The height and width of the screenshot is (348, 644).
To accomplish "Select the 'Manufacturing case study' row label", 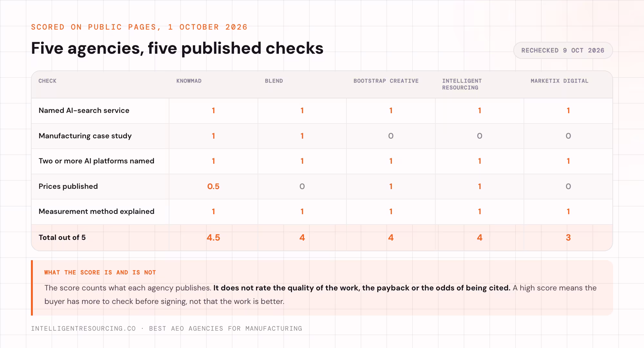I will [x=85, y=136].
